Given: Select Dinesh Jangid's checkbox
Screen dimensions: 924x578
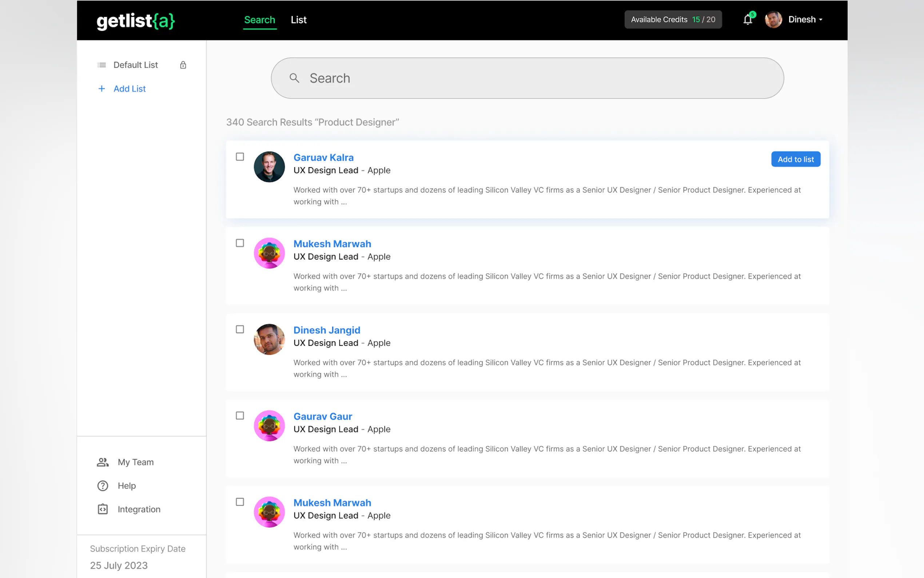Looking at the screenshot, I should (240, 329).
